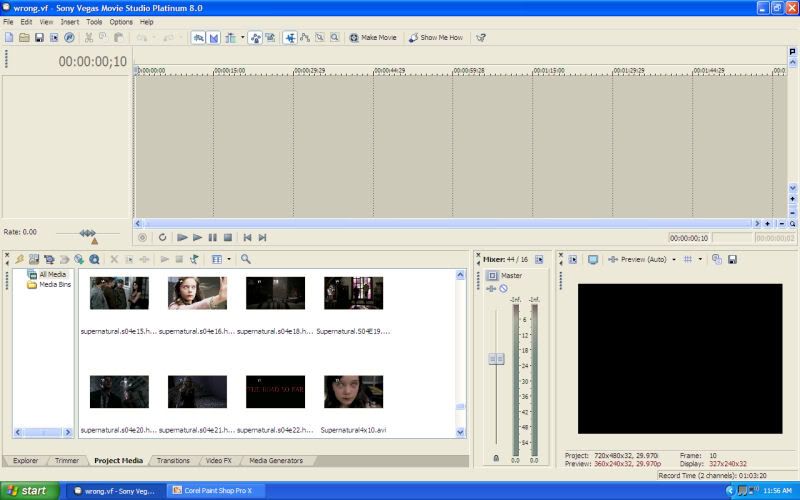Open the auto ripple dropdown arrow
This screenshot has width=800, height=500.
click(242, 37)
